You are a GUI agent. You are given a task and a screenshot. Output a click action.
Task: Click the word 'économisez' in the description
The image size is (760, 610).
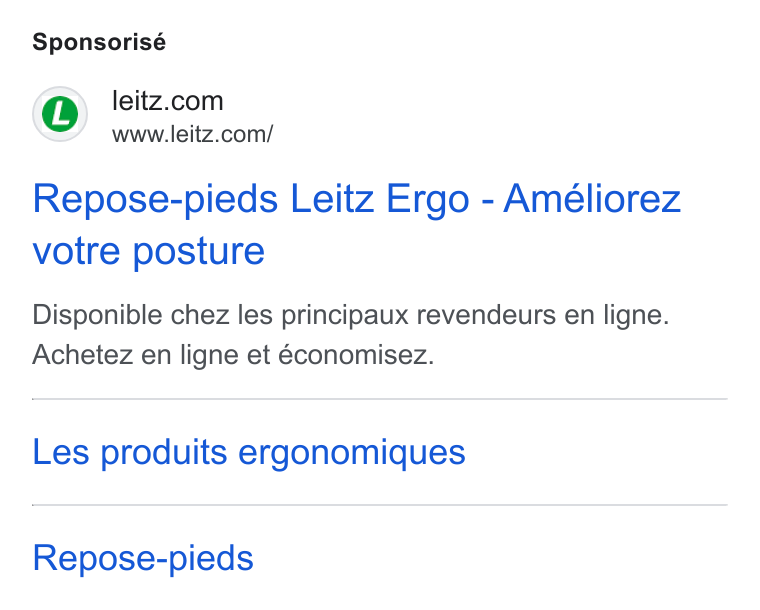pos(356,355)
